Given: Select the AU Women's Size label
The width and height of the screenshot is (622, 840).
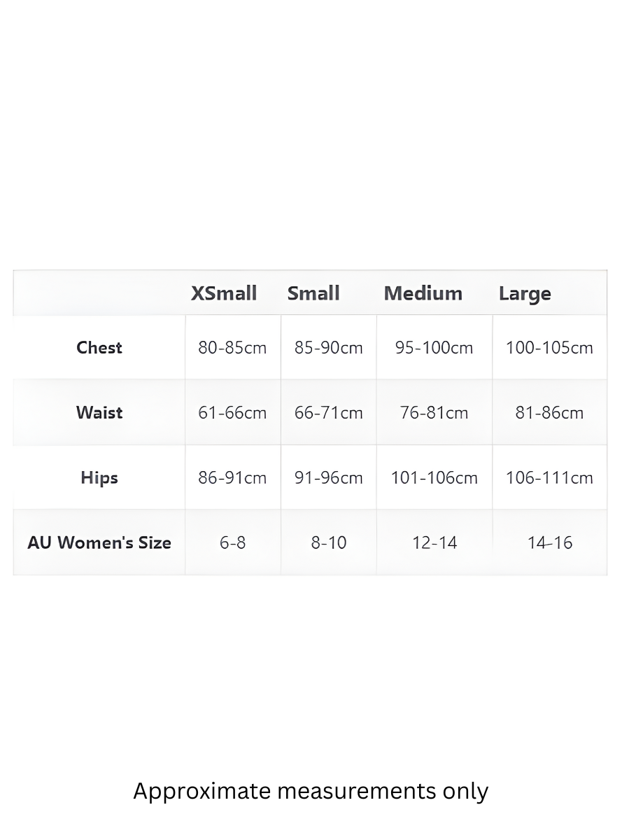Looking at the screenshot, I should point(99,542).
